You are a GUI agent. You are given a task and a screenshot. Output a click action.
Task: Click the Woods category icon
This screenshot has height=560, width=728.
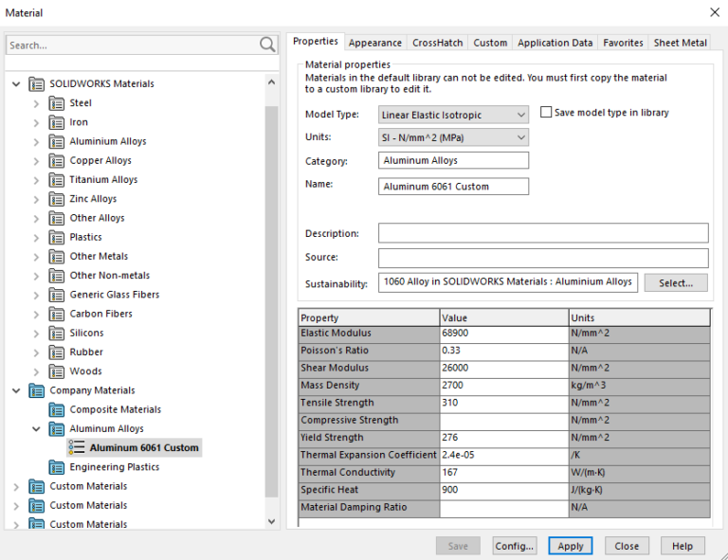click(57, 371)
